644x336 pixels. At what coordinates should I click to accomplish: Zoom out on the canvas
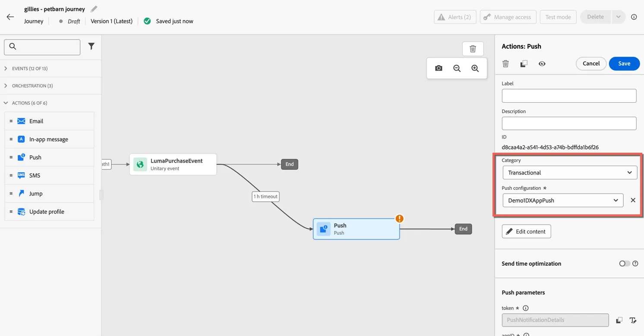[x=457, y=68]
